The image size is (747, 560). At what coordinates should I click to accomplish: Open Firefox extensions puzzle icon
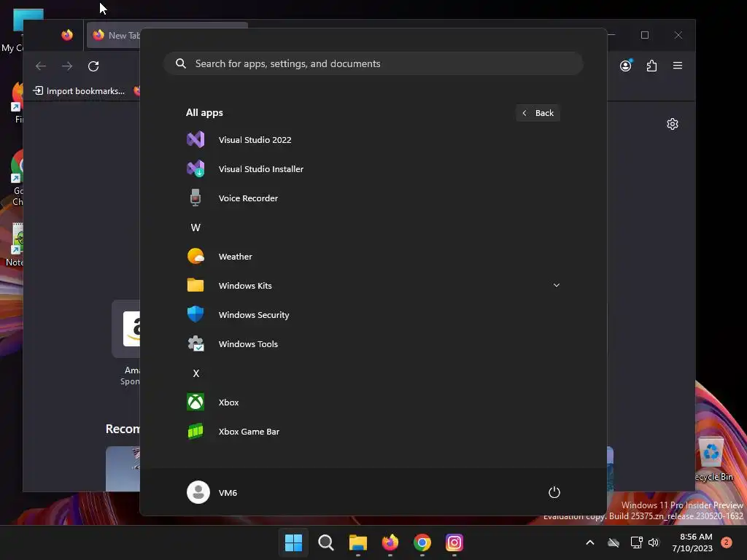coord(651,66)
